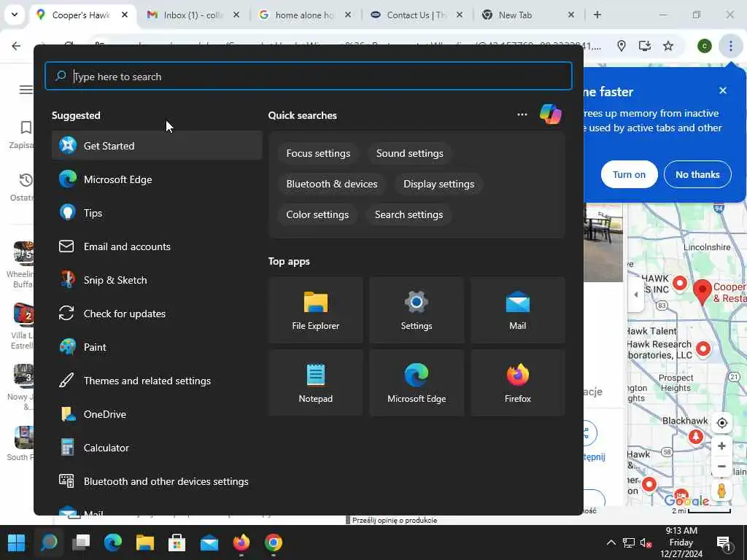Open the Tips app
This screenshot has width=747, height=560.
point(157,213)
